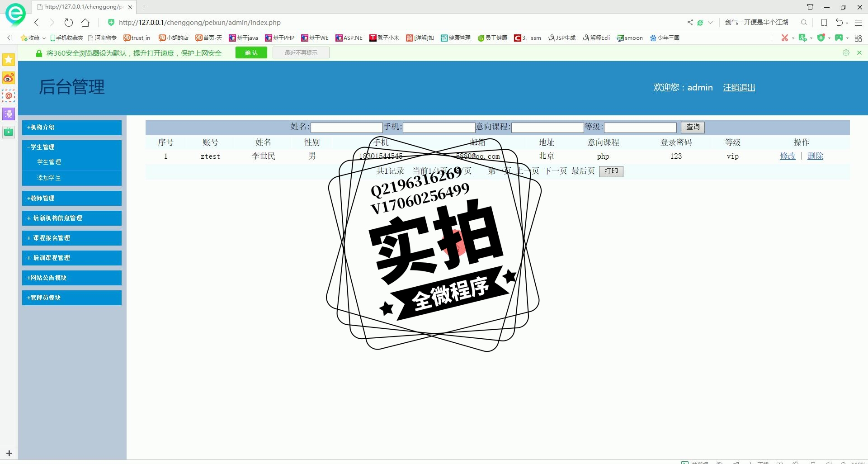Focus the 意向课程 search input
The width and height of the screenshot is (868, 464).
(x=547, y=128)
